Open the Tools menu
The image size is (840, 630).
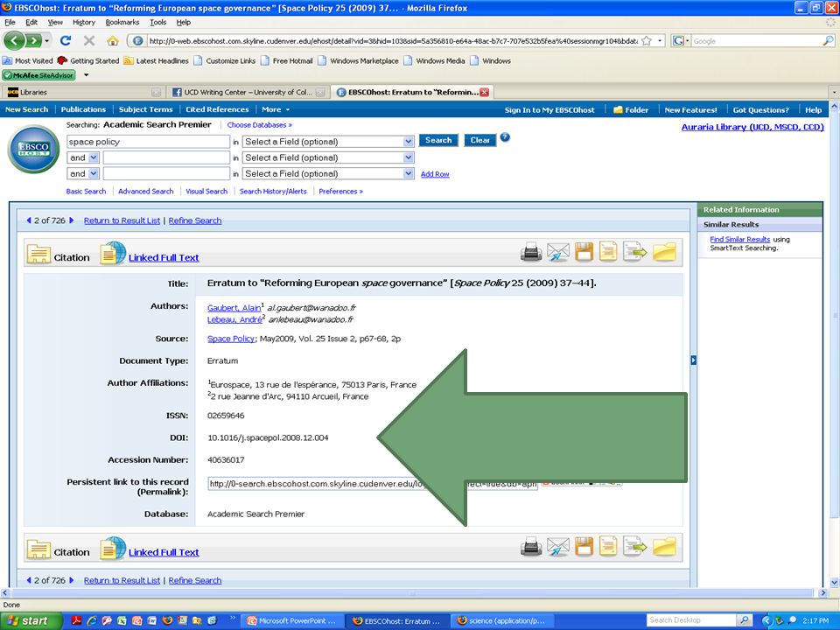pos(157,22)
